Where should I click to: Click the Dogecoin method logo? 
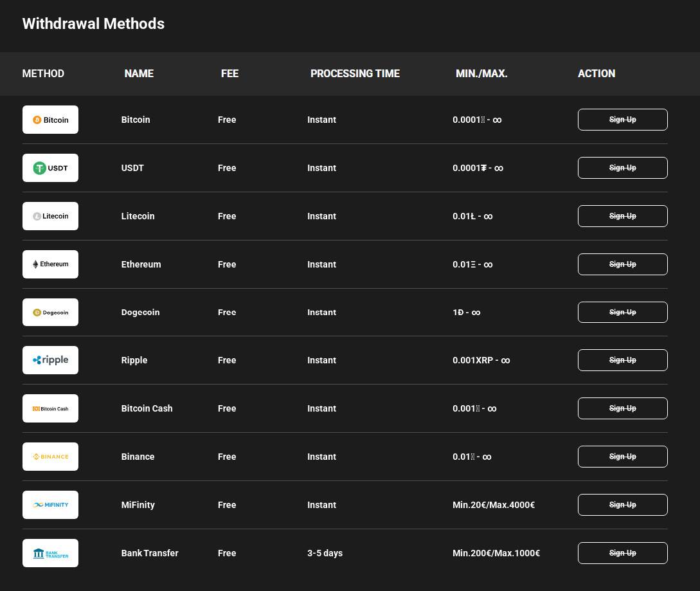(50, 313)
